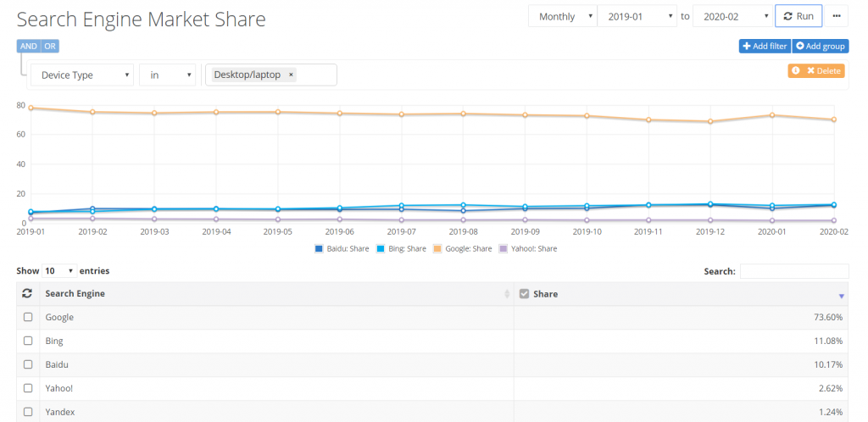Click the Google 2019-01 data point

point(31,108)
